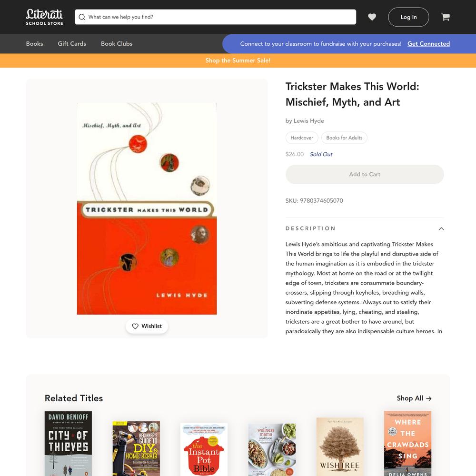
Task: Click the search magnifier icon
Action: [x=82, y=17]
